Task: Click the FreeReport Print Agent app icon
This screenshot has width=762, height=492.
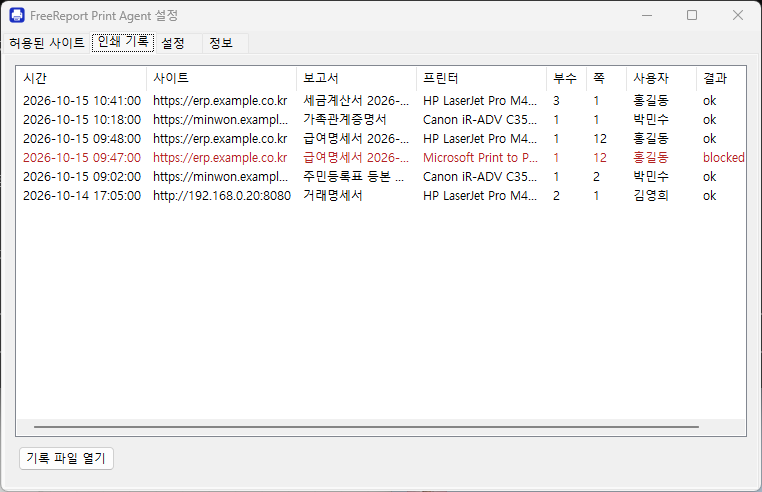Action: [17, 16]
